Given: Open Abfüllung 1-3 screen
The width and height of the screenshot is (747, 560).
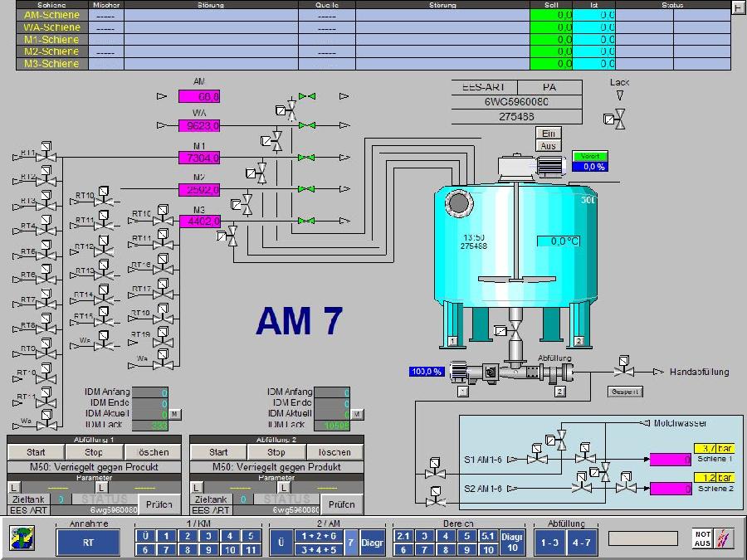Looking at the screenshot, I should (549, 543).
